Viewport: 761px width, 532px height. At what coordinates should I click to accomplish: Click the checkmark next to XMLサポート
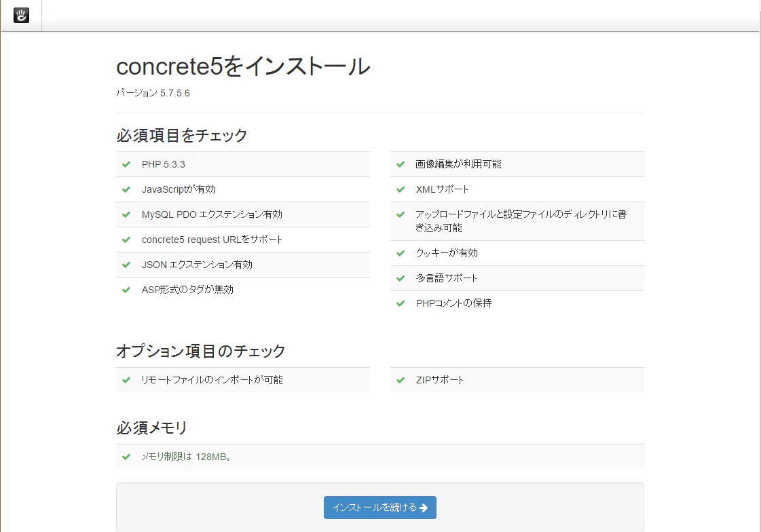point(401,189)
